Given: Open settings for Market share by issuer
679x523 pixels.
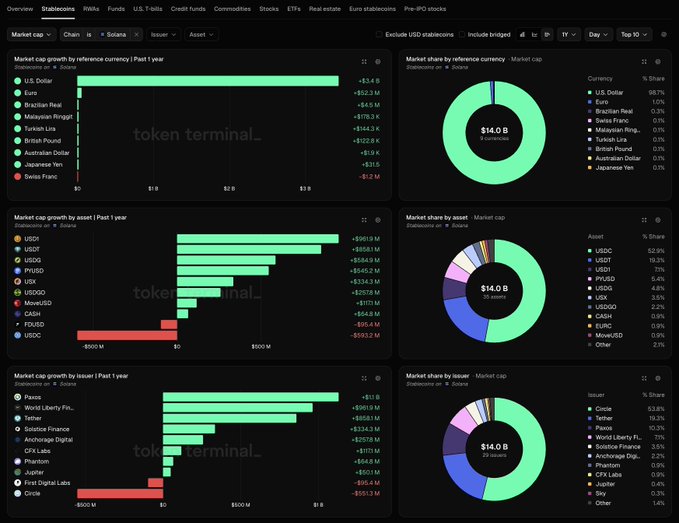Looking at the screenshot, I should pyautogui.click(x=658, y=378).
